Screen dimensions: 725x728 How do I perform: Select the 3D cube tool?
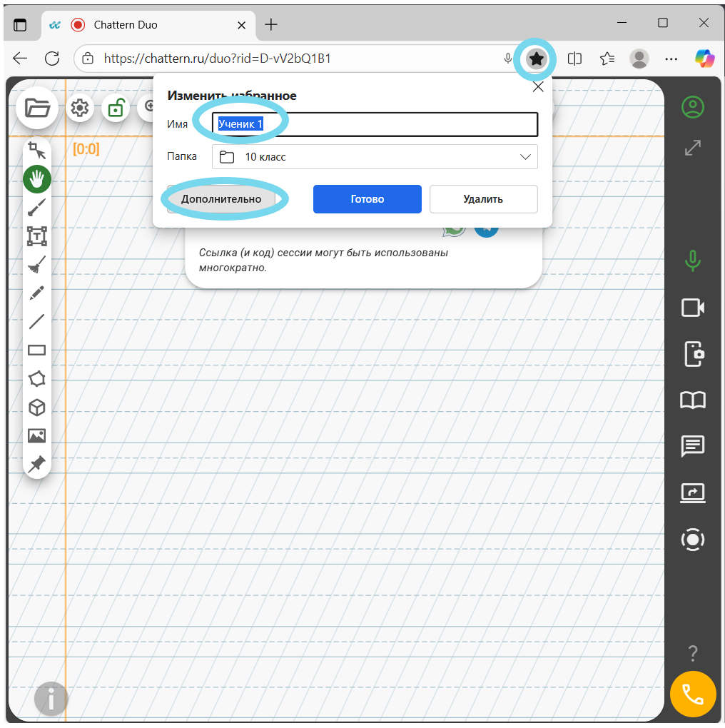pyautogui.click(x=37, y=408)
